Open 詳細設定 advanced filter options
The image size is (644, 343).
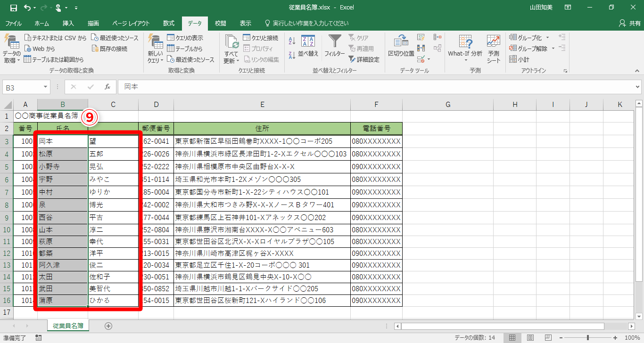[364, 59]
